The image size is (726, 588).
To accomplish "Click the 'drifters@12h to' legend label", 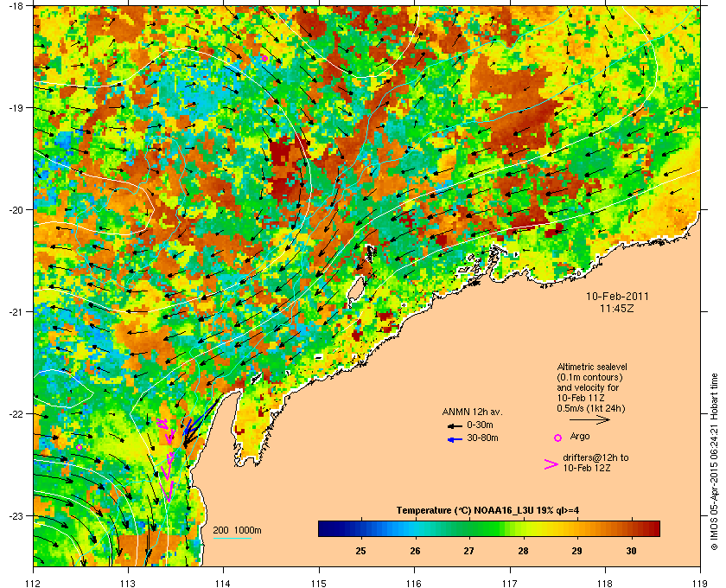I will click(x=595, y=457).
